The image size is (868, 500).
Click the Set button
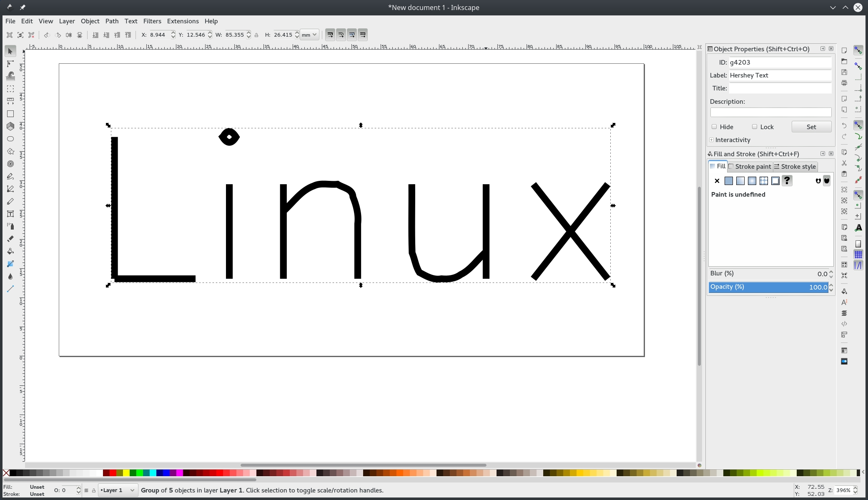coord(811,127)
